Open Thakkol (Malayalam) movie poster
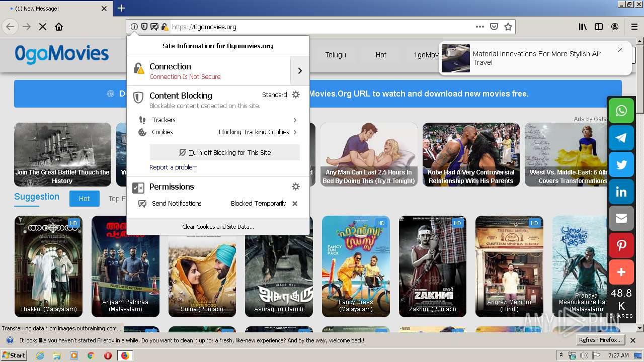The image size is (644, 362). pos(48,266)
